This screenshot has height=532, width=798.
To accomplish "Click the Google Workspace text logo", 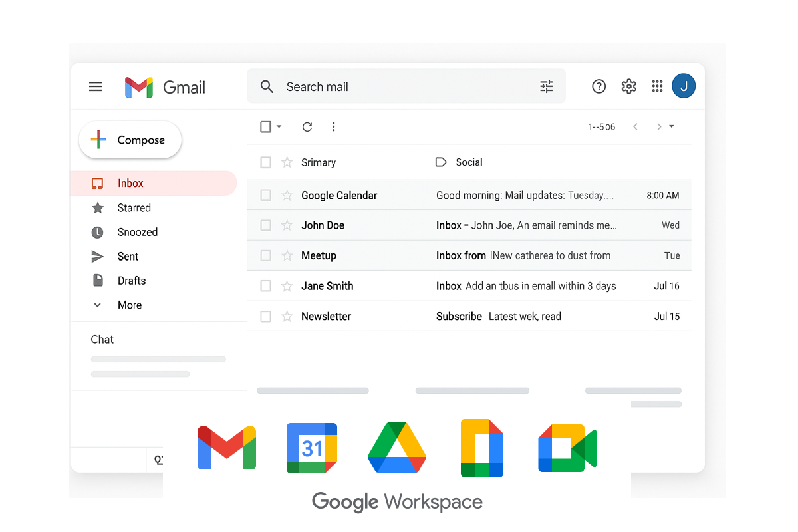I will coord(398,502).
